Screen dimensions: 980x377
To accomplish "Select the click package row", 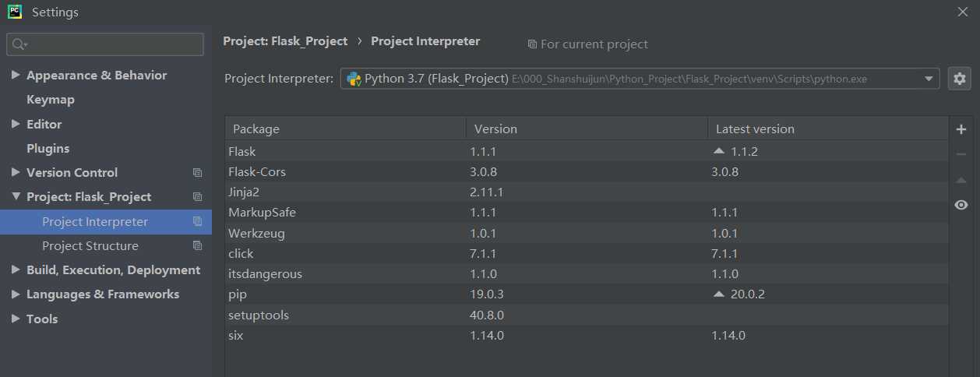I will pyautogui.click(x=587, y=253).
